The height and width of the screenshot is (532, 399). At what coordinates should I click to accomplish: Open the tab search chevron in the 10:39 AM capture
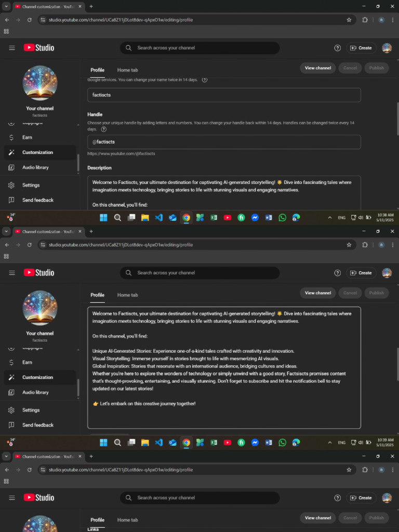click(6, 231)
